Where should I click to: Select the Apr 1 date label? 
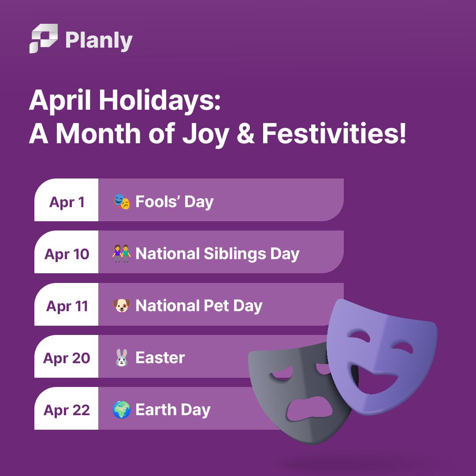[67, 202]
